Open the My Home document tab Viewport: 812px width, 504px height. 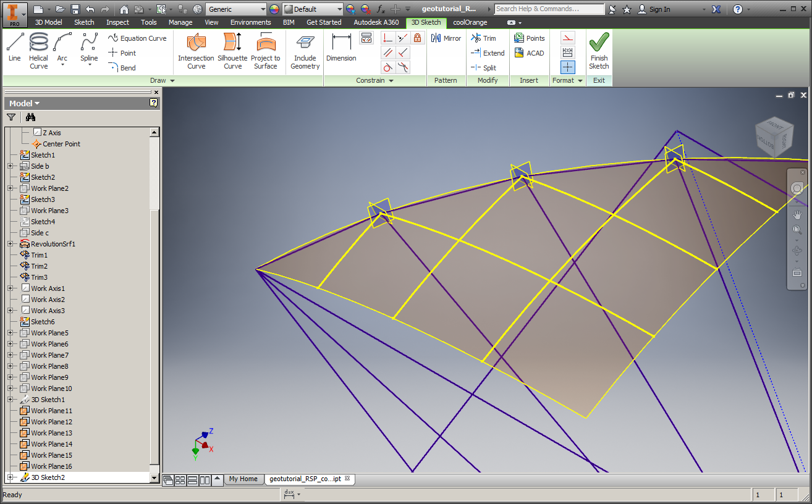click(x=243, y=479)
